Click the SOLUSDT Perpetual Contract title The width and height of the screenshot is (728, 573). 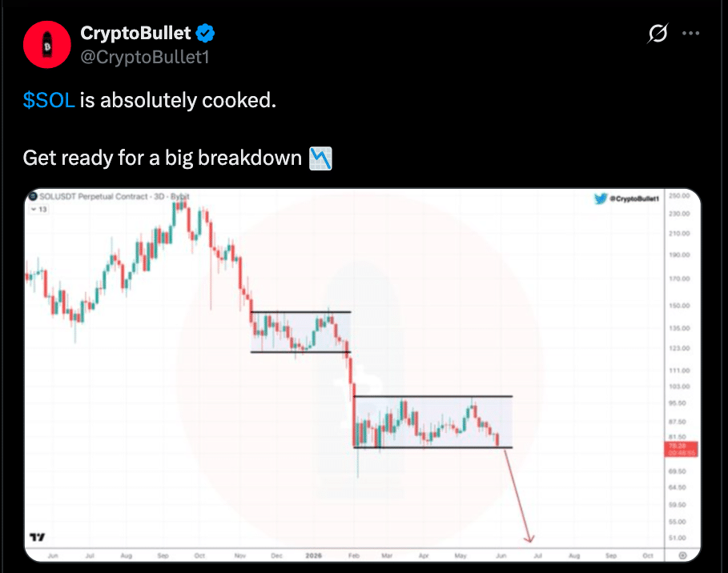point(95,196)
